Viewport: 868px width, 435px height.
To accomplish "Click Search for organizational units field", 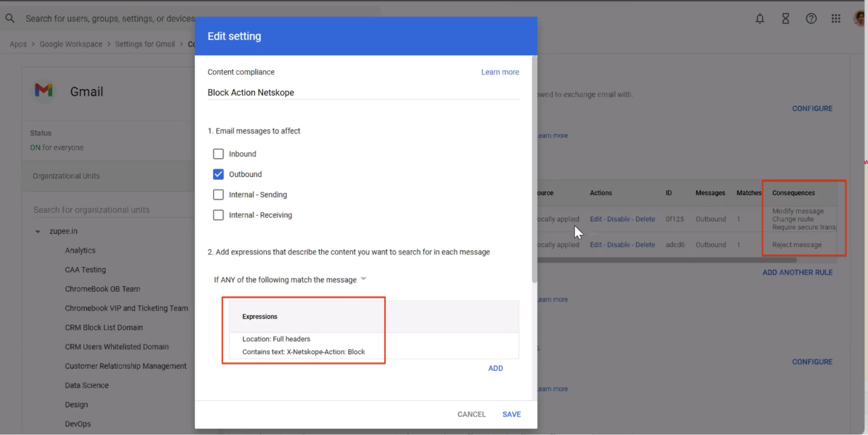I will coord(114,210).
